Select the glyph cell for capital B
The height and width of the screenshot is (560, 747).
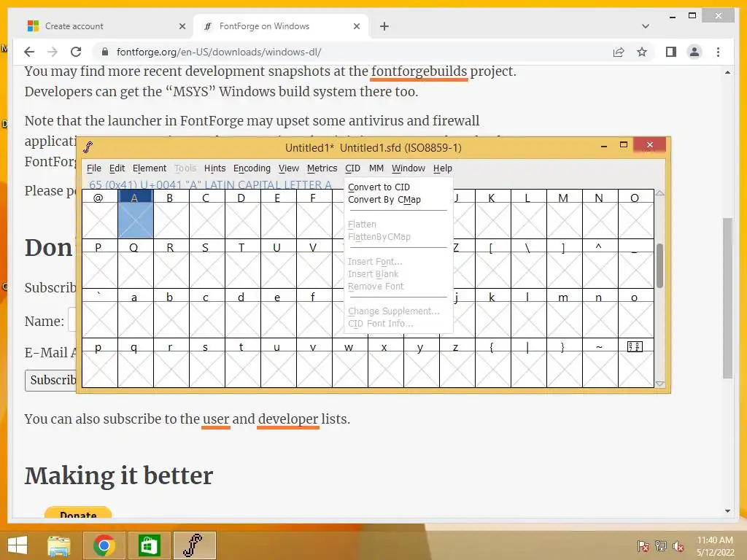(171, 214)
